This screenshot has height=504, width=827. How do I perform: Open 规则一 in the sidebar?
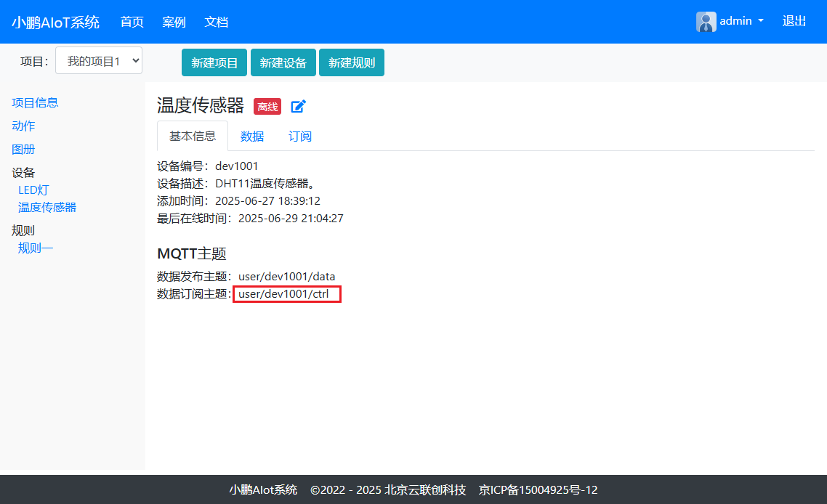point(36,248)
